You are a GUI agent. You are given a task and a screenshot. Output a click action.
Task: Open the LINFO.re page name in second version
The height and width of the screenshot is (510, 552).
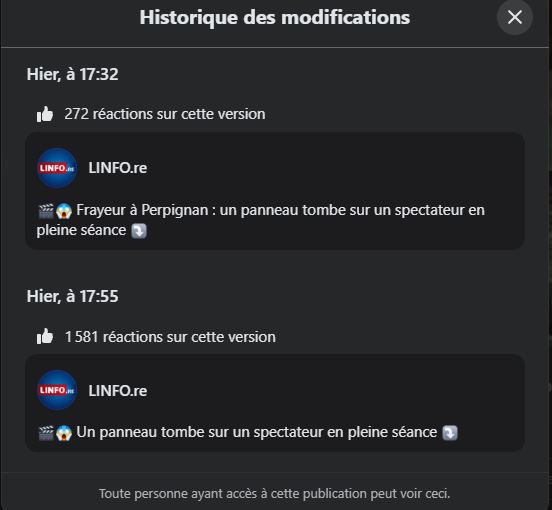118,391
